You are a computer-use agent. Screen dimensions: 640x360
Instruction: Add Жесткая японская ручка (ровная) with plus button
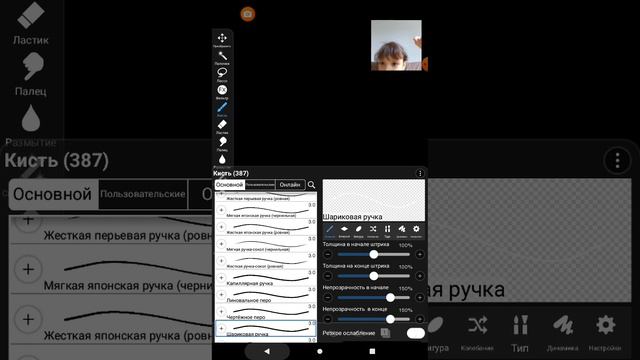pos(221,227)
